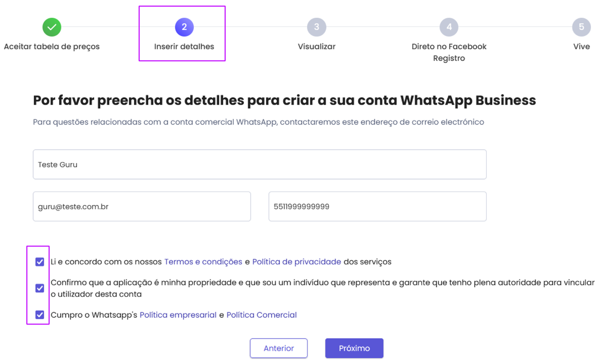Toggle the application ownership confirmation checkbox
The width and height of the screenshot is (611, 364).
point(40,288)
